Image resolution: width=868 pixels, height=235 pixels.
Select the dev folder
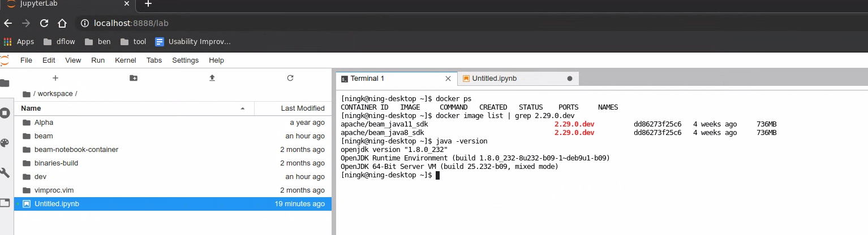pos(173,177)
